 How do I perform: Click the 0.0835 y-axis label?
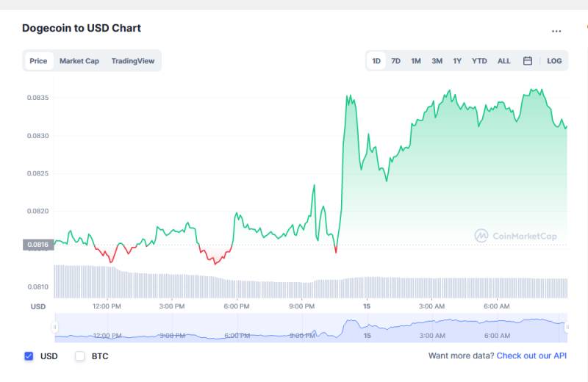point(38,98)
